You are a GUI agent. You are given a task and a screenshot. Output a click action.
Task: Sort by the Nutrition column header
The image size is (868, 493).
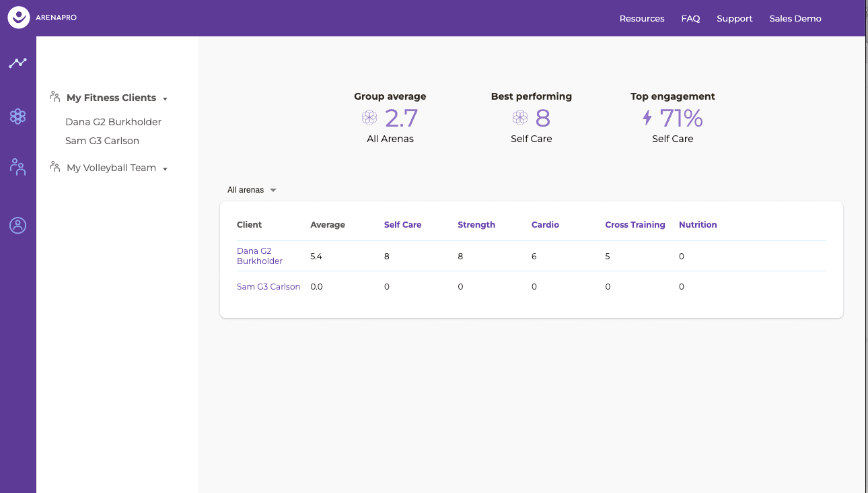698,224
